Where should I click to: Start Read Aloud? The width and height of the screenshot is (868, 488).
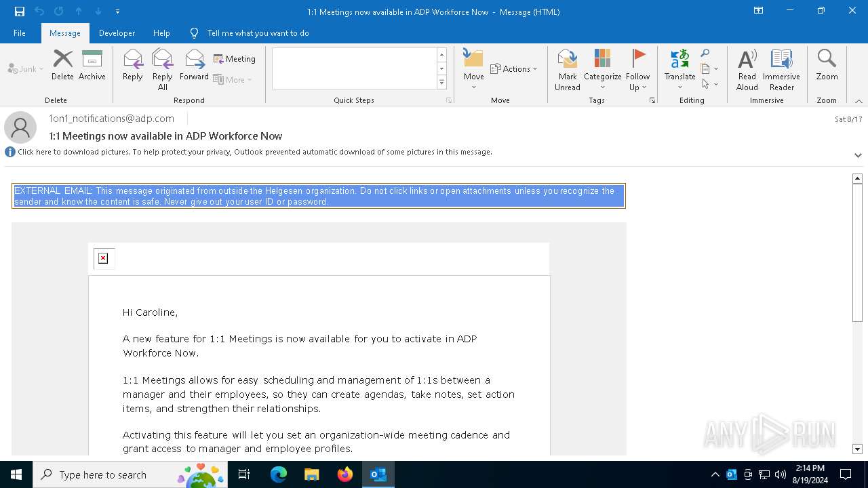(x=747, y=69)
